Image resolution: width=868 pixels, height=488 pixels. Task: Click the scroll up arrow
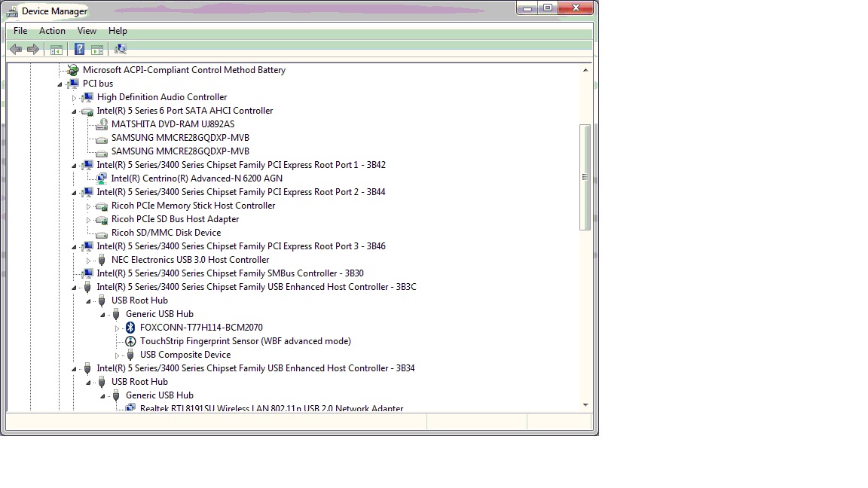tap(585, 70)
